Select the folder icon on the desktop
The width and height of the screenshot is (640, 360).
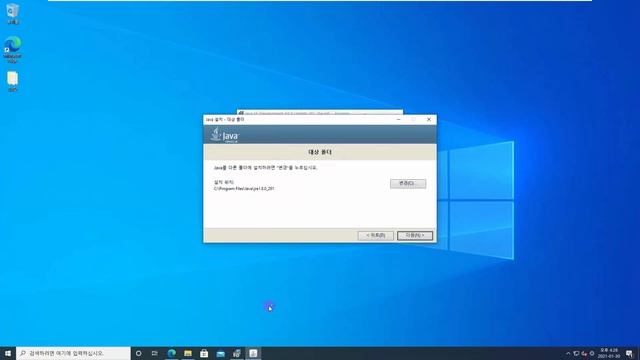click(13, 81)
